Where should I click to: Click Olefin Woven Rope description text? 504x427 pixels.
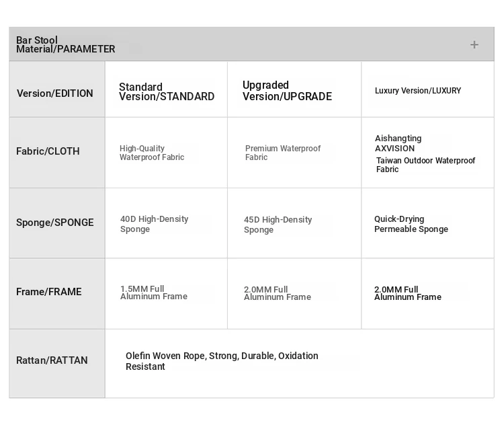click(x=222, y=361)
